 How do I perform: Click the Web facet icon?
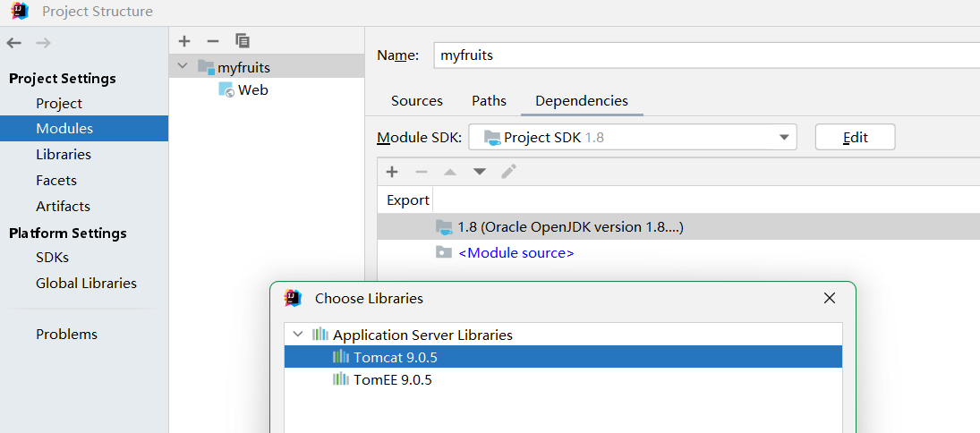[x=226, y=89]
